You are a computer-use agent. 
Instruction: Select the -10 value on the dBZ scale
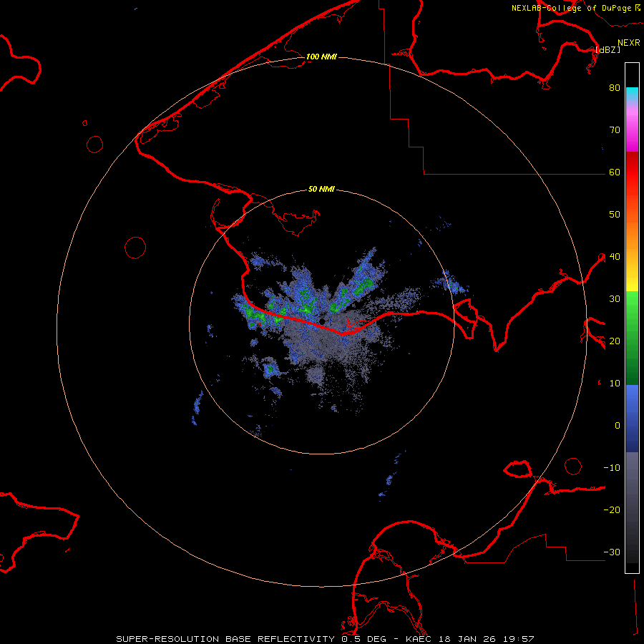(612, 468)
